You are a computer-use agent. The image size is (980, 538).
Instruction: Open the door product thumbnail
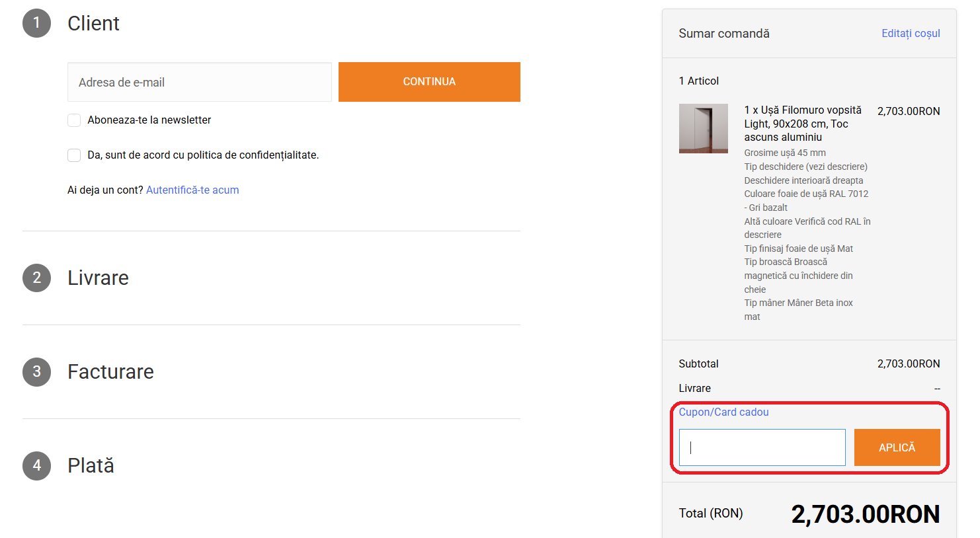703,128
